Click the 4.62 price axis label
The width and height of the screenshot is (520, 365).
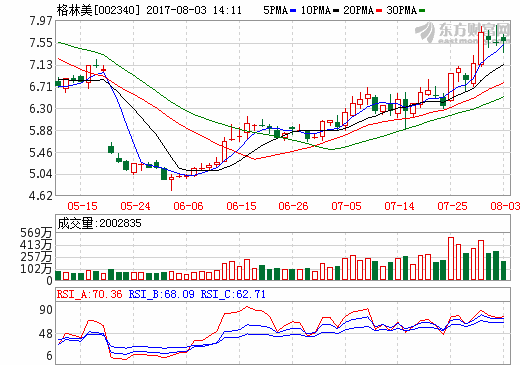(41, 196)
